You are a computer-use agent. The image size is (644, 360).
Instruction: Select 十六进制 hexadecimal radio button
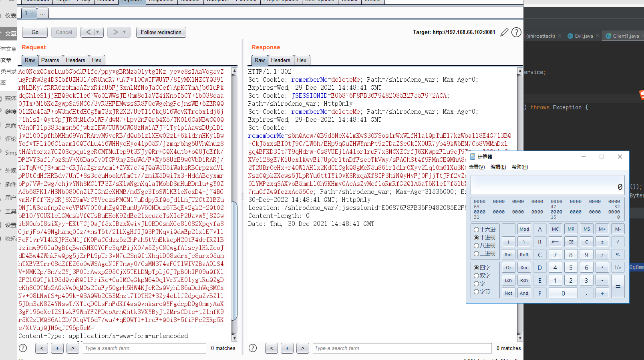476,229
